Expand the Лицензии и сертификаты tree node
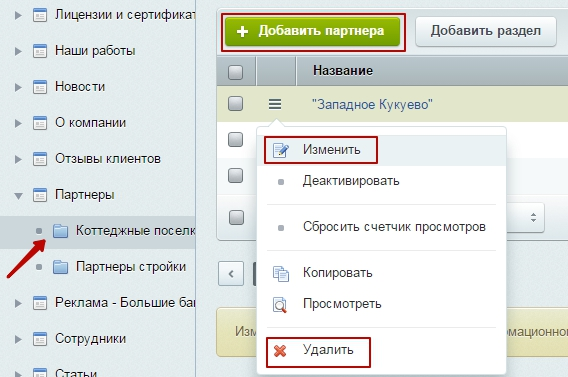Screen dimensions: 568x377 (18, 16)
